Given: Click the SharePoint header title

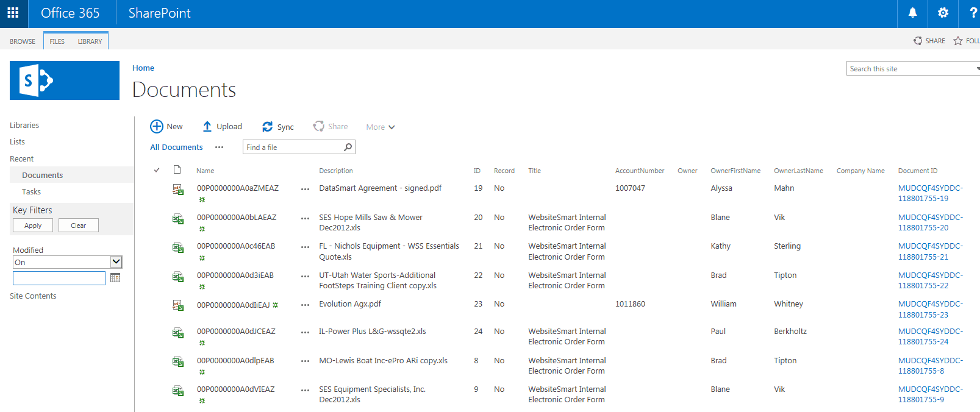Looking at the screenshot, I should (x=160, y=13).
